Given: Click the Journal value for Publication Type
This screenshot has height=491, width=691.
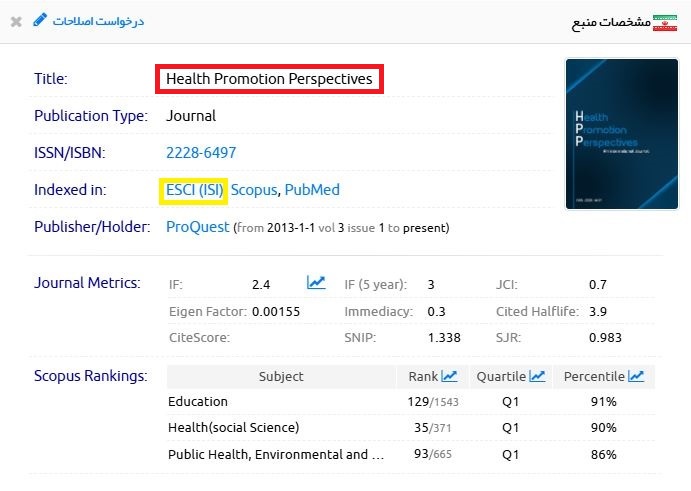Looking at the screenshot, I should pos(191,116).
